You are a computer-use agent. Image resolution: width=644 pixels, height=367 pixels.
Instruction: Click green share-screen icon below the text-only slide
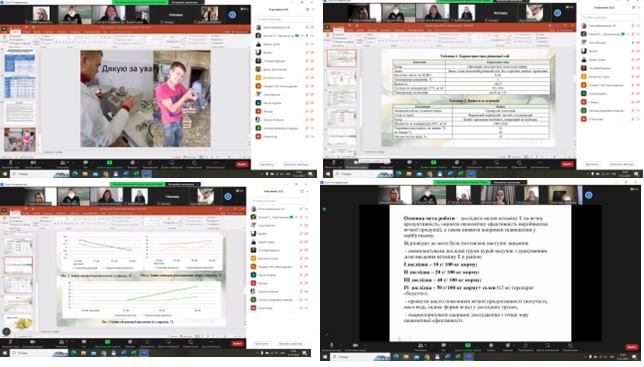click(468, 345)
